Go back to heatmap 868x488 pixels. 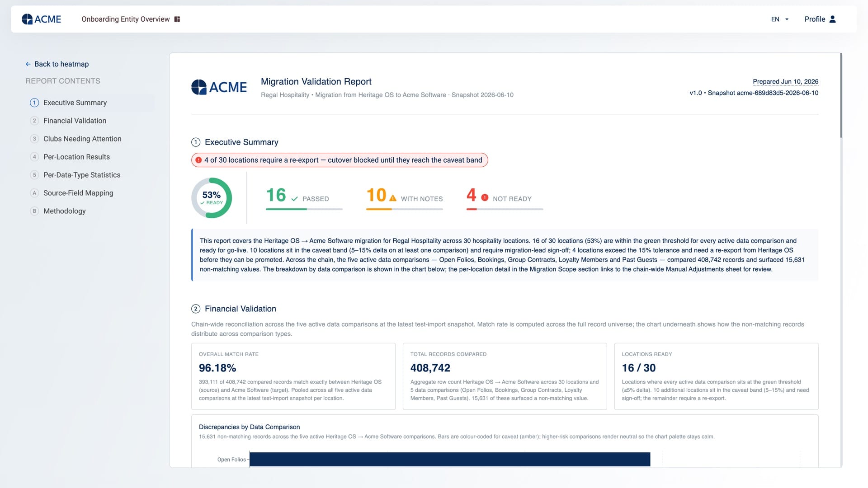57,64
